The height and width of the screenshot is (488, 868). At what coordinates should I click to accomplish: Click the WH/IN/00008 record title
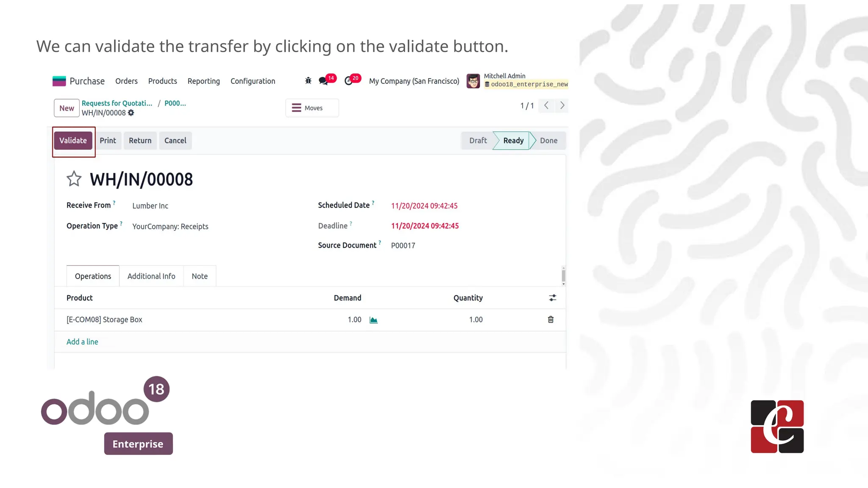141,180
